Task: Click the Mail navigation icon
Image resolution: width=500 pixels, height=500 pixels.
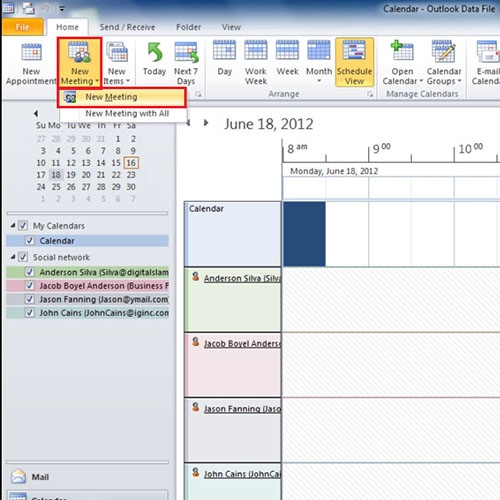Action: tap(18, 476)
